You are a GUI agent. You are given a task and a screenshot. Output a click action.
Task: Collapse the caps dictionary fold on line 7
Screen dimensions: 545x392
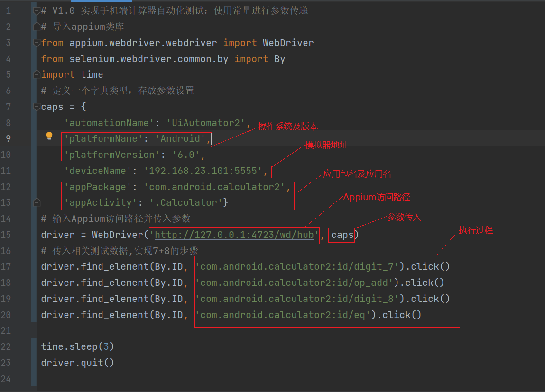pos(37,107)
